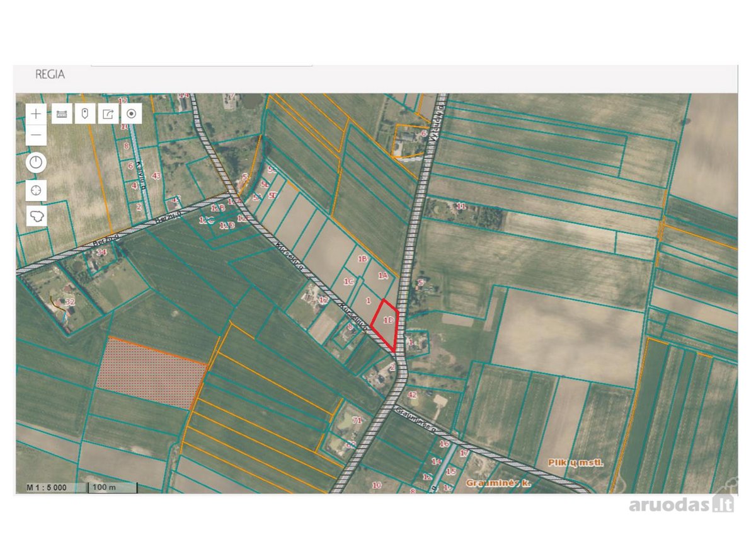Click parcel label 1A
This screenshot has width=756, height=535.
382,275
